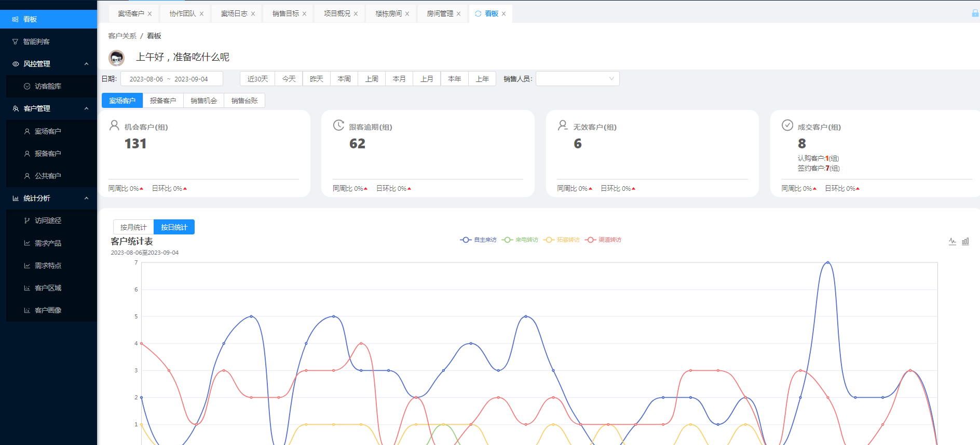Toggle the 拓客转访 legend series
Viewport: 980px width, 445px height.
tap(561, 240)
